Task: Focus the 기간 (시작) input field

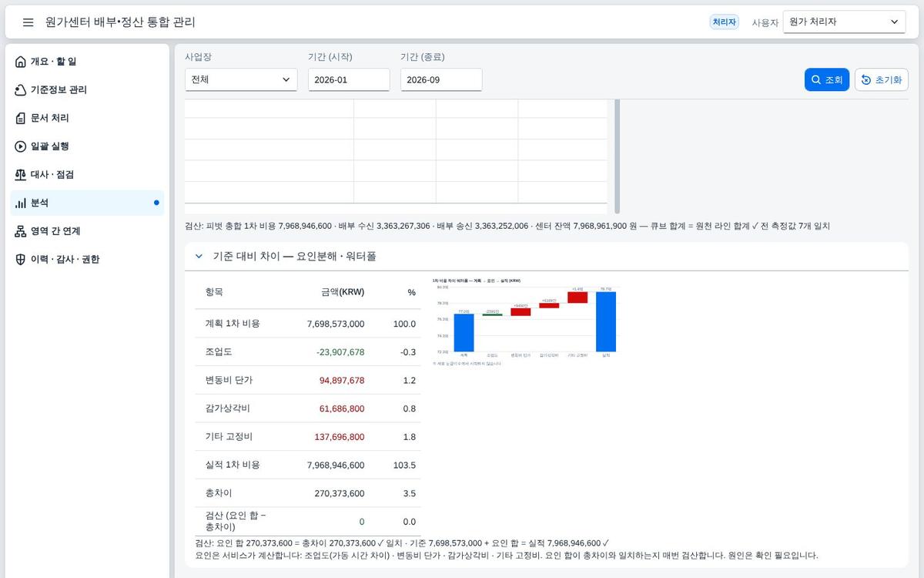Action: (349, 79)
